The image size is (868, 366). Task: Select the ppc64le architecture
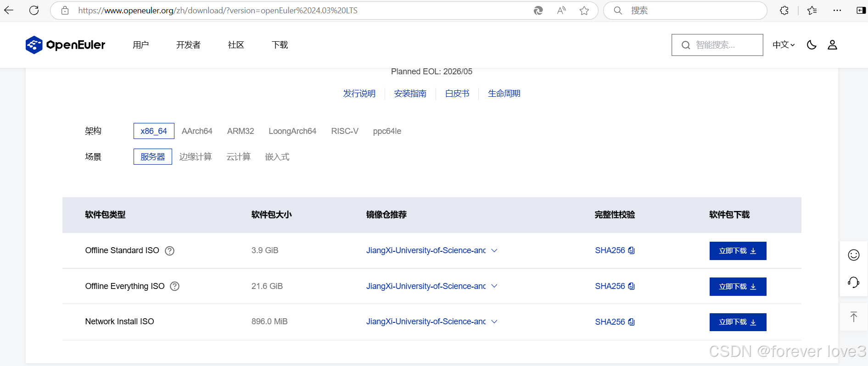pyautogui.click(x=387, y=131)
